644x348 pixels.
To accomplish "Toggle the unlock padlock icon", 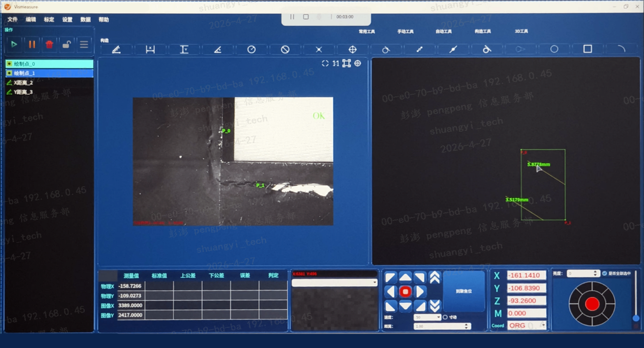I will (x=67, y=45).
